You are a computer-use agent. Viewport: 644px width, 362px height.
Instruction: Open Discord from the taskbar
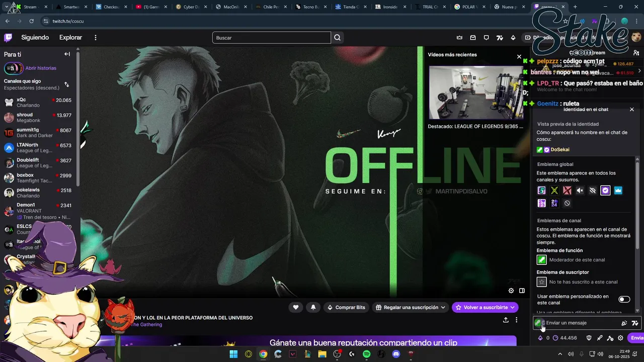[396, 354]
